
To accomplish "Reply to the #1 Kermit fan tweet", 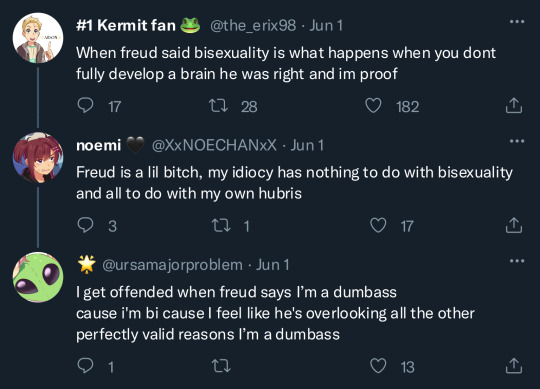I will click(85, 105).
